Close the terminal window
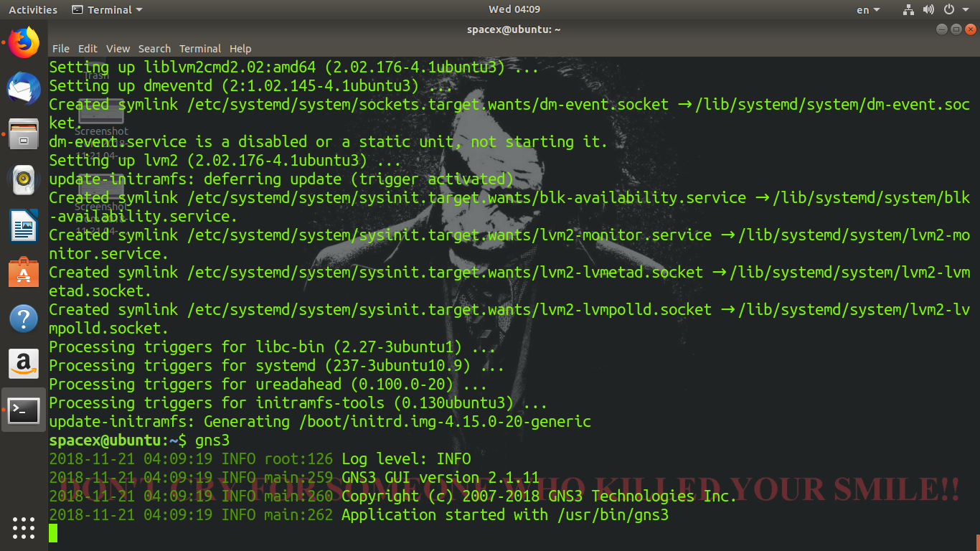The height and width of the screenshot is (551, 980). tap(971, 29)
